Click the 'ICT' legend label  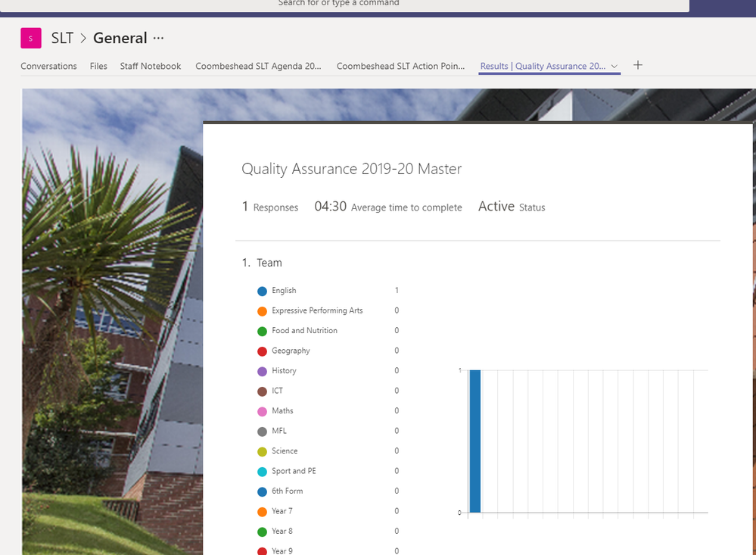click(277, 391)
